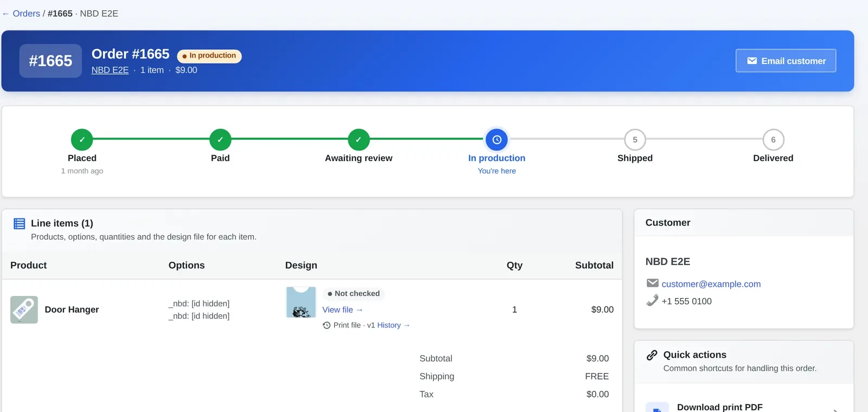868x412 pixels.
Task: Click the $9.00 line item subtotal
Action: pyautogui.click(x=602, y=310)
